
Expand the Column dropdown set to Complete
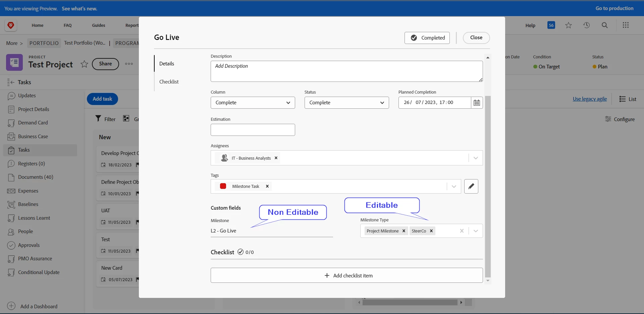click(253, 103)
